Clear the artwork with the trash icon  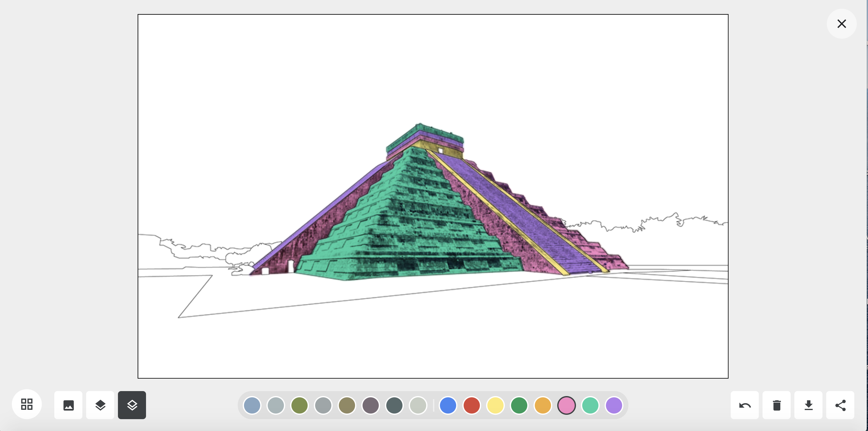[777, 405]
